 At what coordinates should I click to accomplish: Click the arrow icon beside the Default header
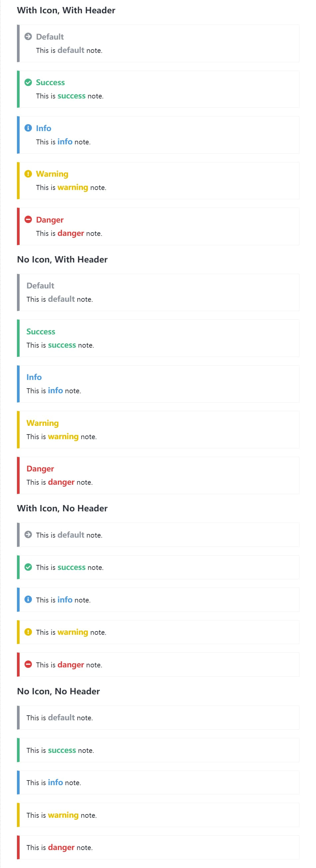[x=28, y=36]
